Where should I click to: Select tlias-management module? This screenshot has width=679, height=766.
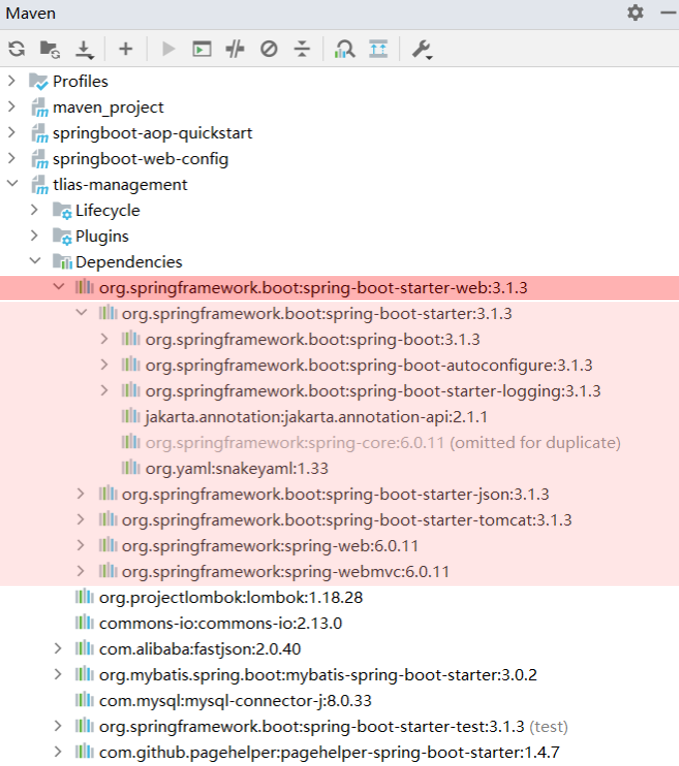(120, 184)
